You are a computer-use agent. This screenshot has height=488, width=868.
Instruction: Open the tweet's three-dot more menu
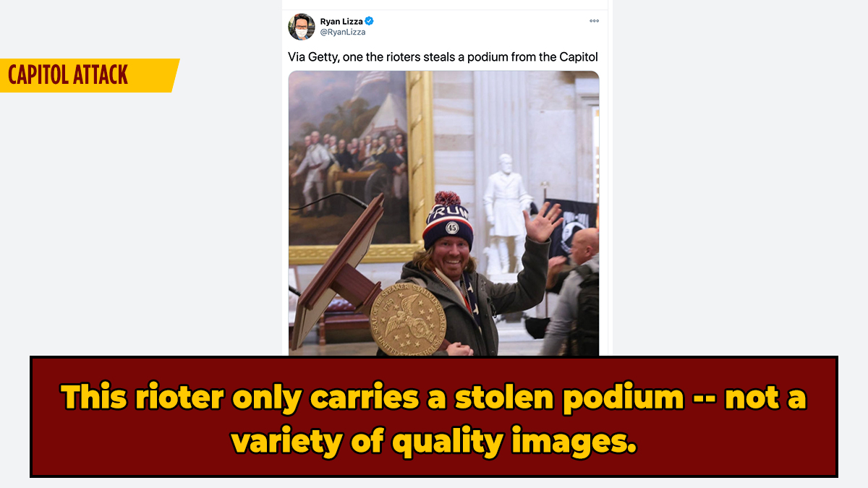pyautogui.click(x=594, y=21)
